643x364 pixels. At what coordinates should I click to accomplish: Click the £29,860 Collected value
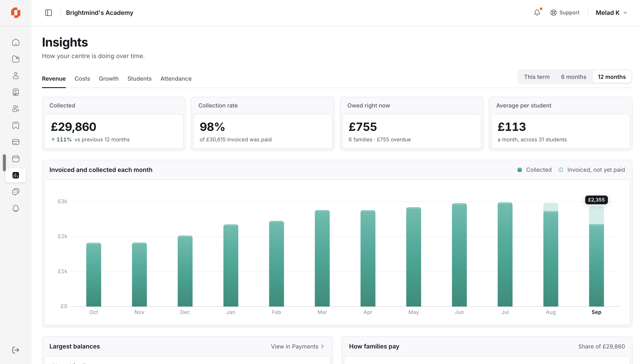tap(73, 127)
